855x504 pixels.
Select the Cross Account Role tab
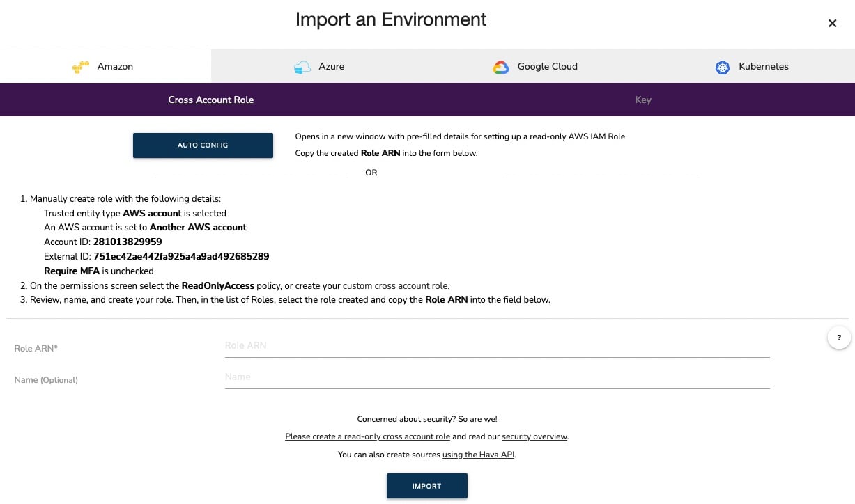point(210,100)
